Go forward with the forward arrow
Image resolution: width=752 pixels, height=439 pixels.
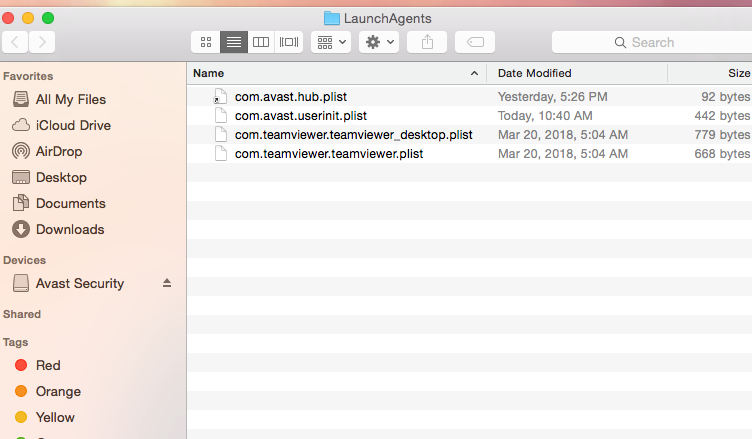pos(42,42)
